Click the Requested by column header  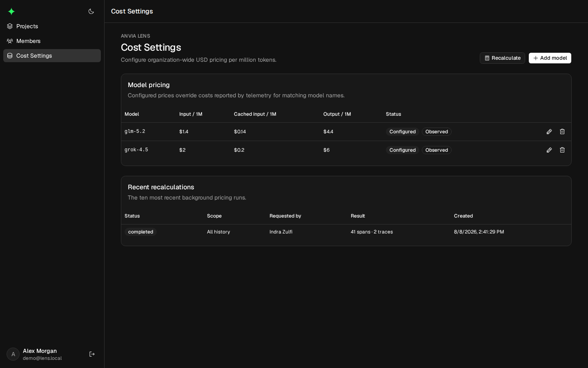285,216
